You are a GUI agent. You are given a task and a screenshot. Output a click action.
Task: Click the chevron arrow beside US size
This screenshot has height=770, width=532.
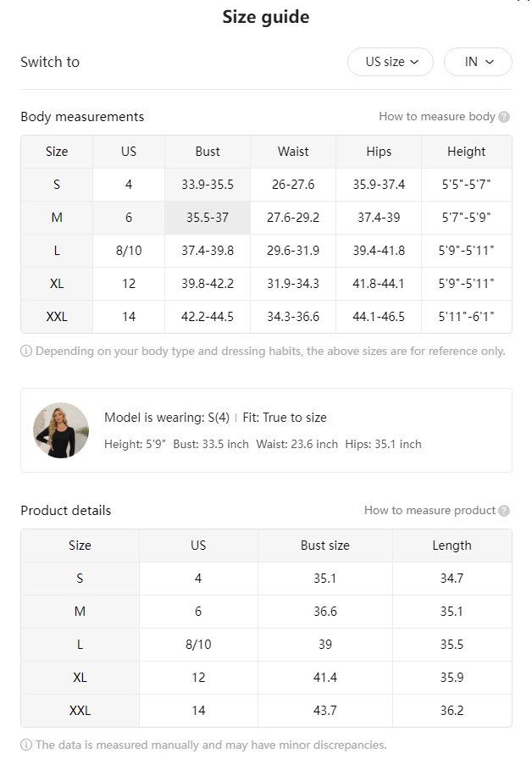pyautogui.click(x=414, y=62)
